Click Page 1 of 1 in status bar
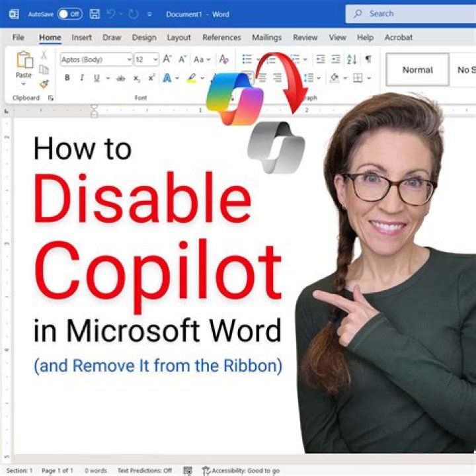The width and height of the screenshot is (476, 476). point(58,471)
